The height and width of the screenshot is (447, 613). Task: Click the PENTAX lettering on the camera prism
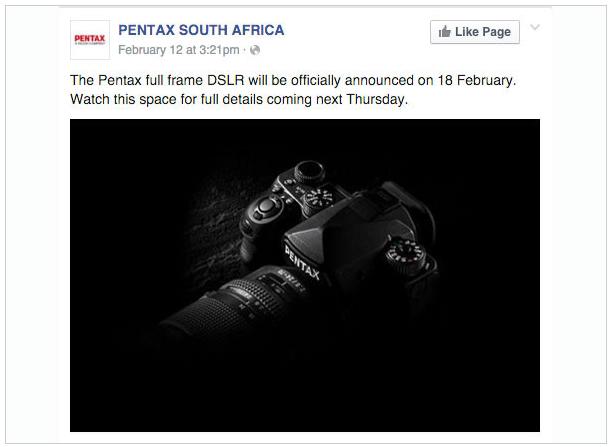302,262
